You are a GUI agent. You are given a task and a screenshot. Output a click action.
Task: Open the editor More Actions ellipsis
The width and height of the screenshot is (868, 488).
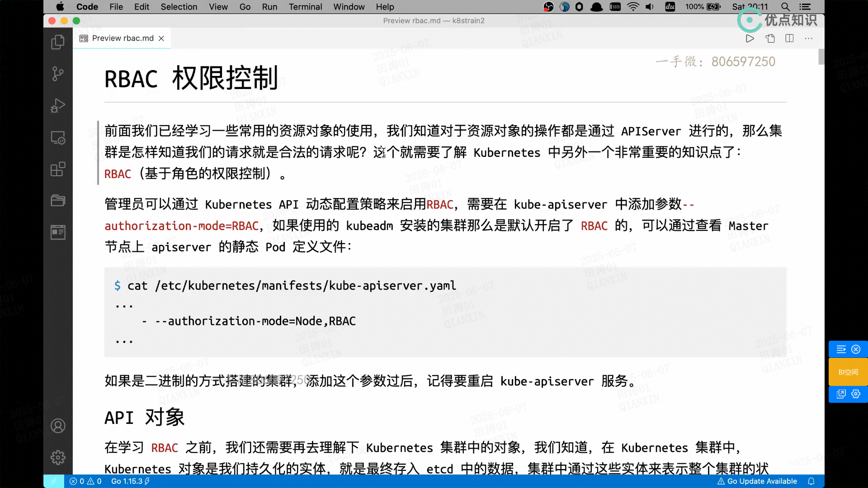pos(809,38)
